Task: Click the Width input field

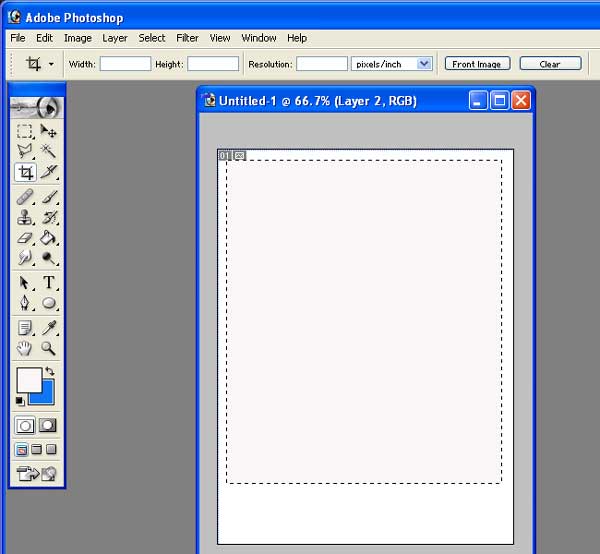Action: click(126, 64)
